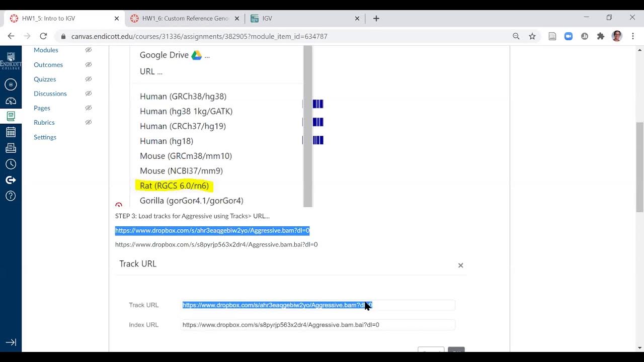Close the IGV browser tab

(357, 18)
